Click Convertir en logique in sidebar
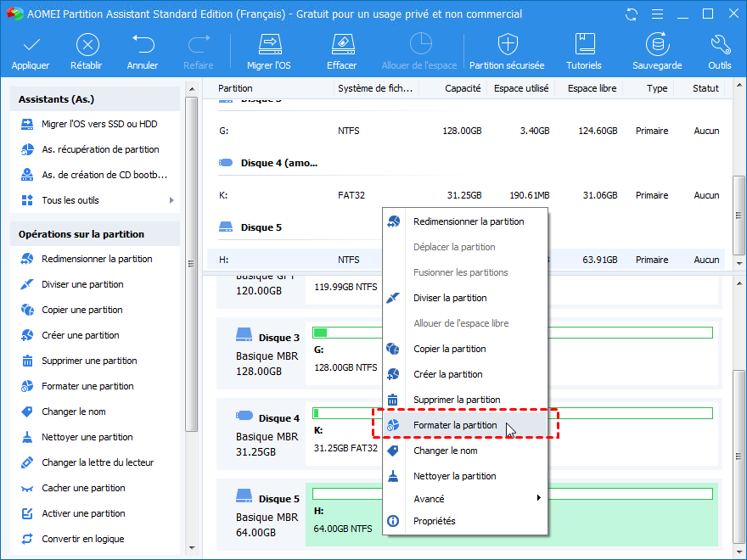This screenshot has width=747, height=560. [x=82, y=539]
